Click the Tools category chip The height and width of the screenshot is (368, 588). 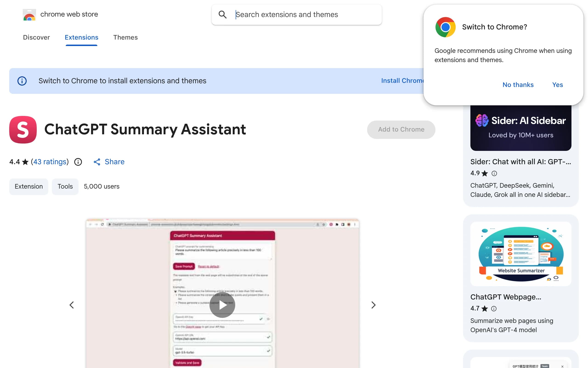coord(65,187)
